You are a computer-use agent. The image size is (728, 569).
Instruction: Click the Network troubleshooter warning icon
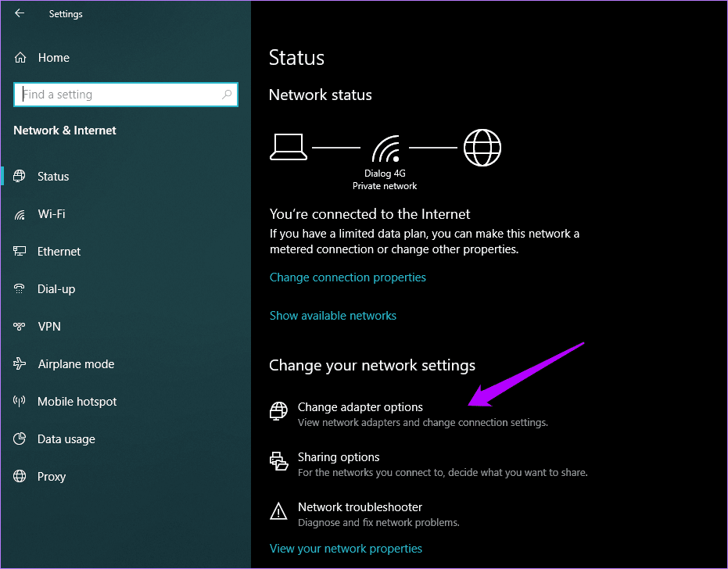[x=278, y=511]
